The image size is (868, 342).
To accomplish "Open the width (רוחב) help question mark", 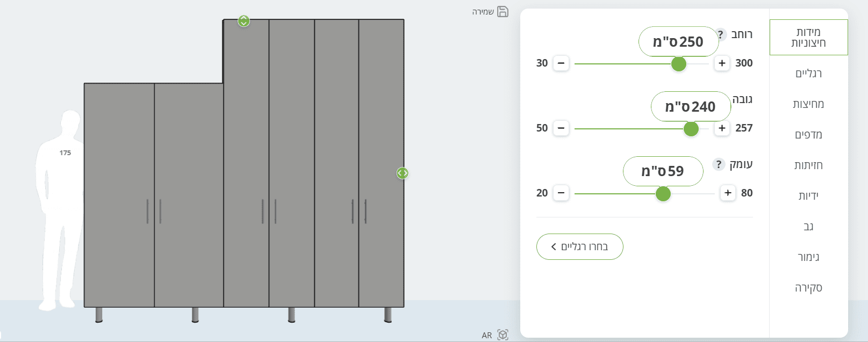I will point(720,34).
